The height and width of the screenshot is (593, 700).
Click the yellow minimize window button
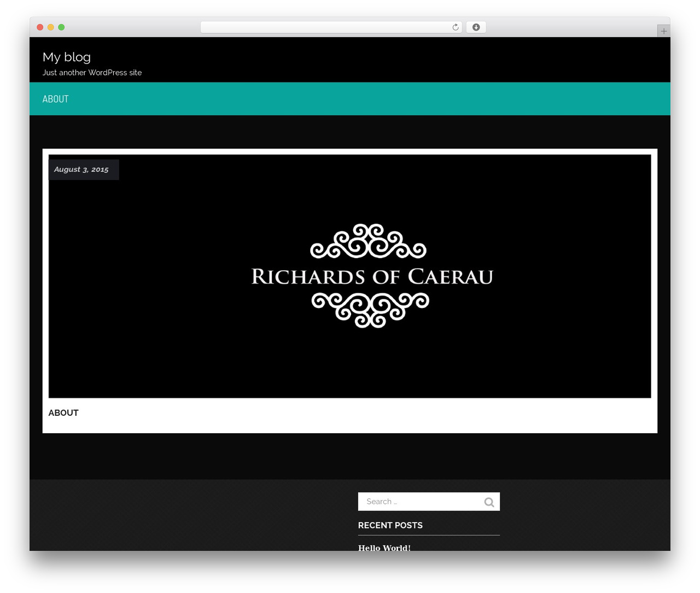point(51,27)
